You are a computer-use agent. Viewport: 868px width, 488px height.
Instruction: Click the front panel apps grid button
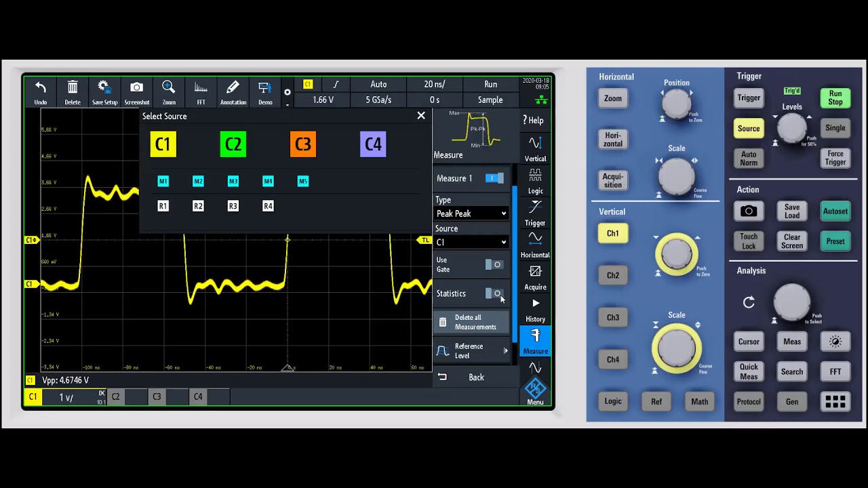tap(835, 402)
